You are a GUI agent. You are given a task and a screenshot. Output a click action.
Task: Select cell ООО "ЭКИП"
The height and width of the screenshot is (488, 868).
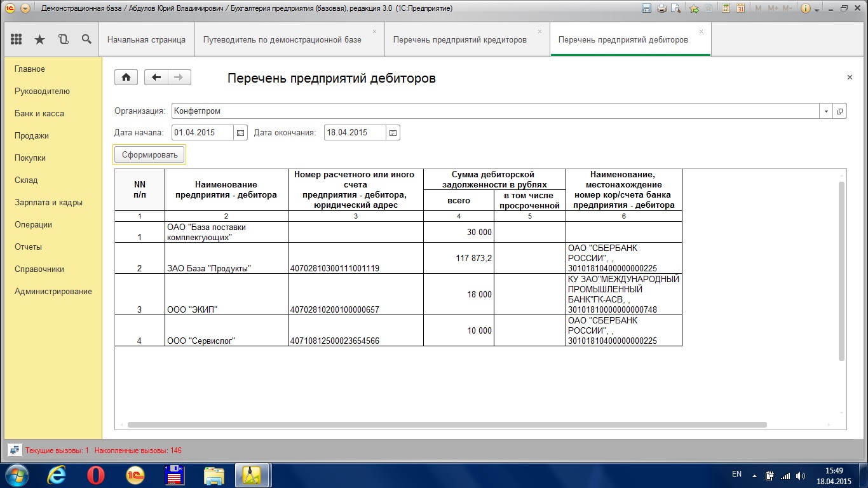coord(226,294)
